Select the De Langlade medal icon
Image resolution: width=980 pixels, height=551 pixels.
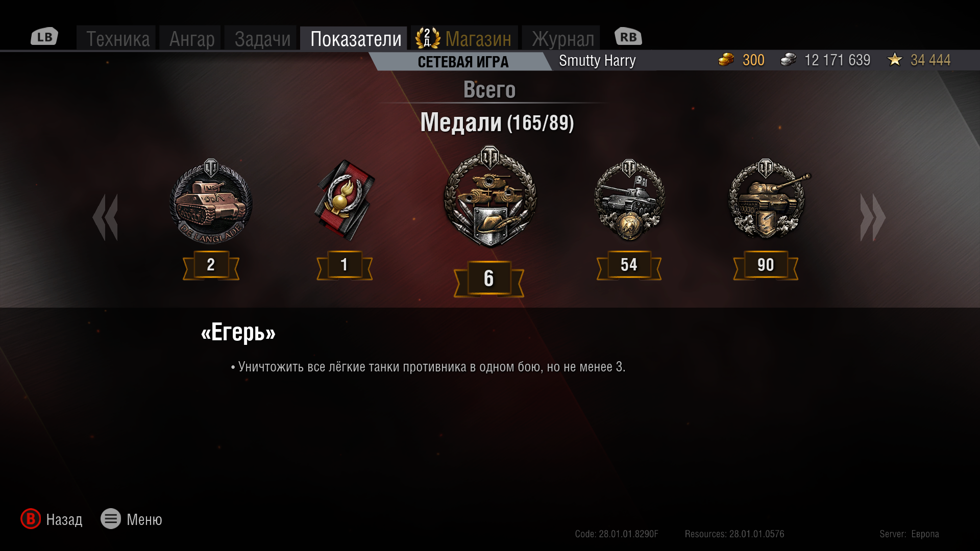(x=211, y=202)
